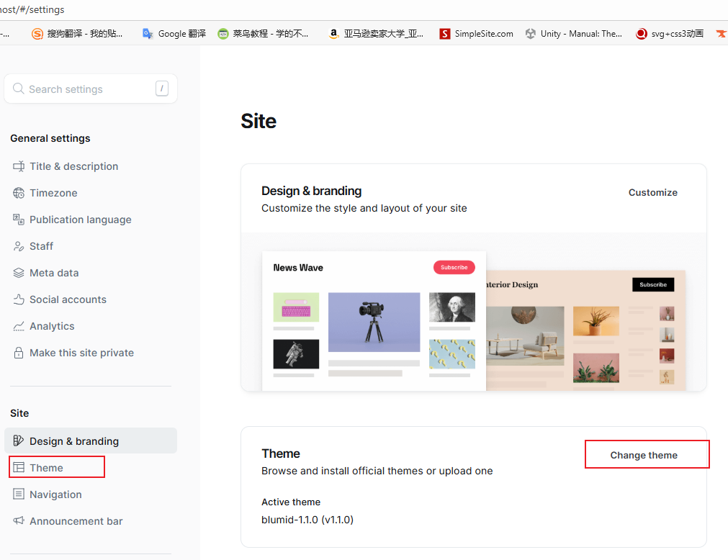
Task: Click the Staff people icon
Action: click(x=19, y=246)
